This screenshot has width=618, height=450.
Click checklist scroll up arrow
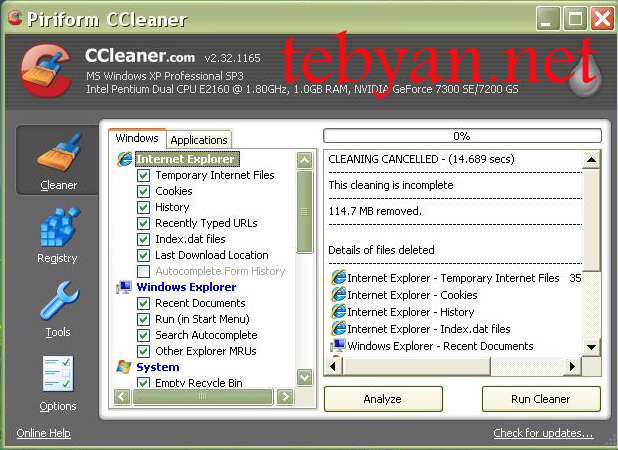point(305,160)
